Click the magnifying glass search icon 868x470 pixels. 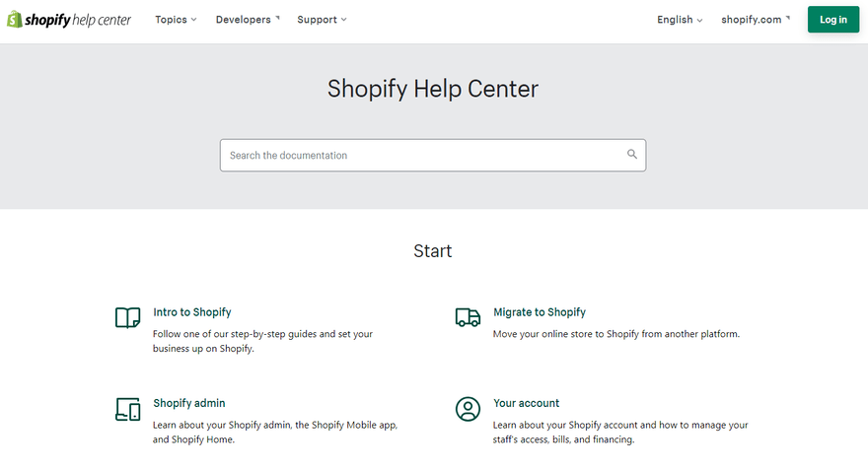coord(632,155)
